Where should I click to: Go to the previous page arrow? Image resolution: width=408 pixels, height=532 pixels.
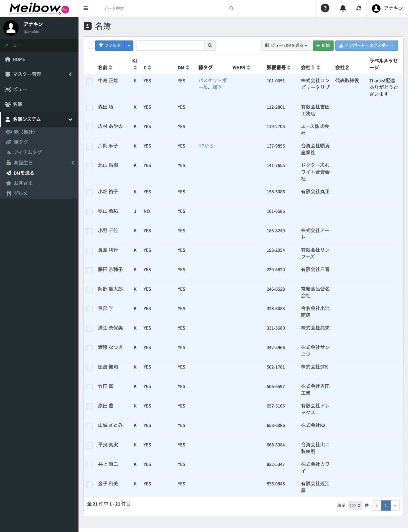pyautogui.click(x=377, y=505)
